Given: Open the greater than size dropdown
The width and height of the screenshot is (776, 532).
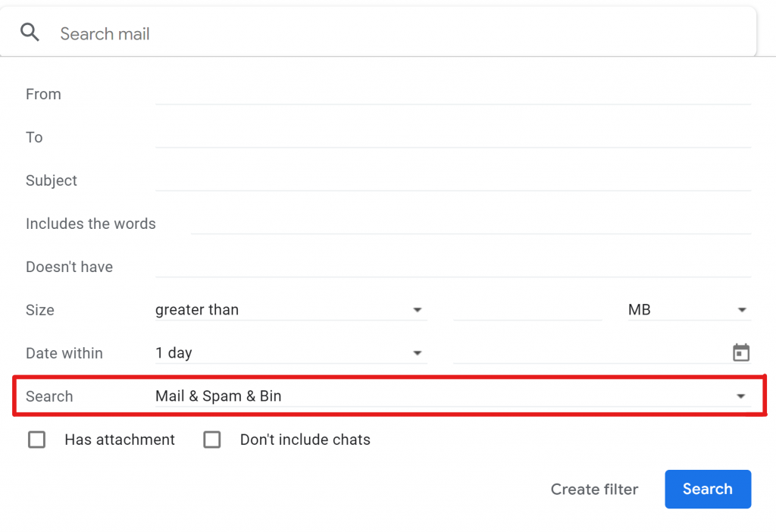Looking at the screenshot, I should pos(291,310).
